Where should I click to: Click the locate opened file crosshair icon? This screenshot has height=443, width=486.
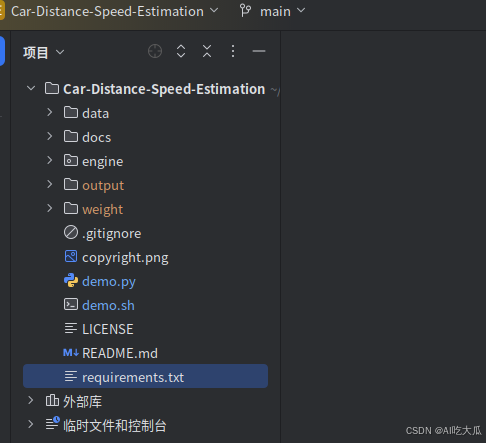click(x=155, y=51)
